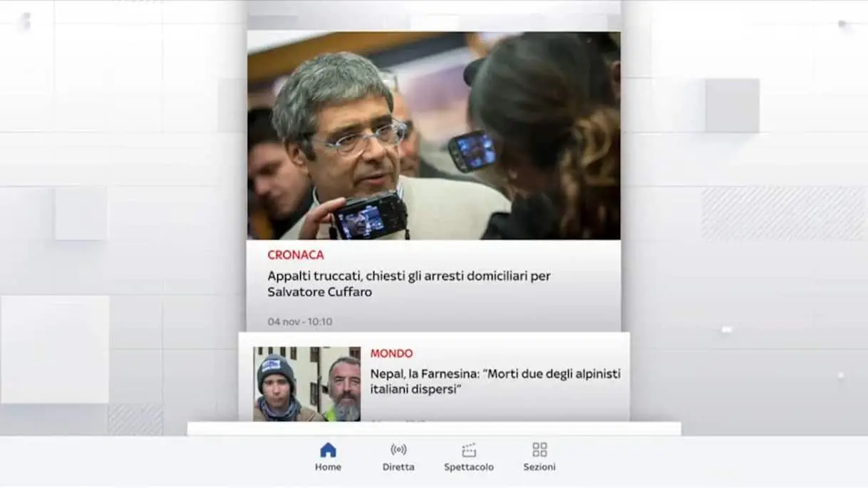Viewport: 868px width, 488px height.
Task: Tap the Home house icon
Action: click(328, 450)
